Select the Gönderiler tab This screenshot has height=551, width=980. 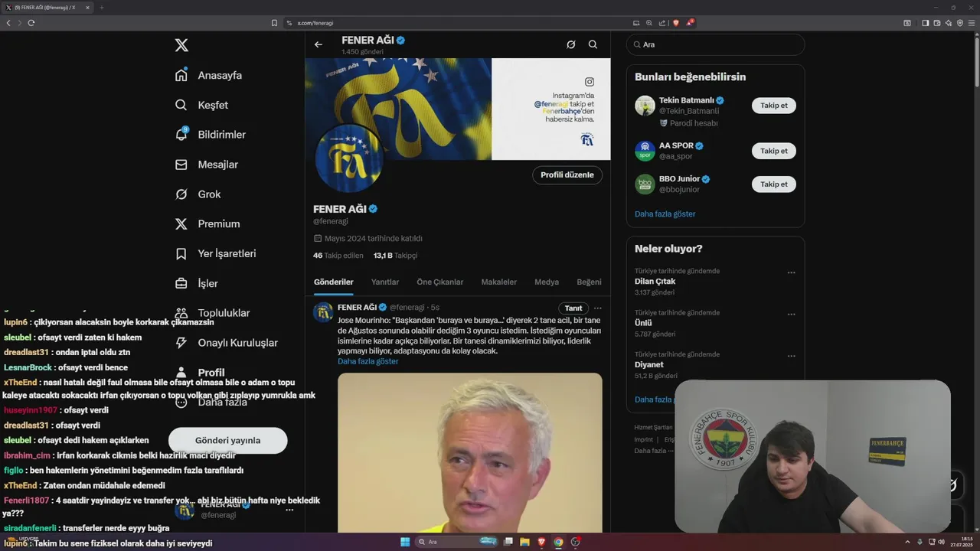(334, 282)
